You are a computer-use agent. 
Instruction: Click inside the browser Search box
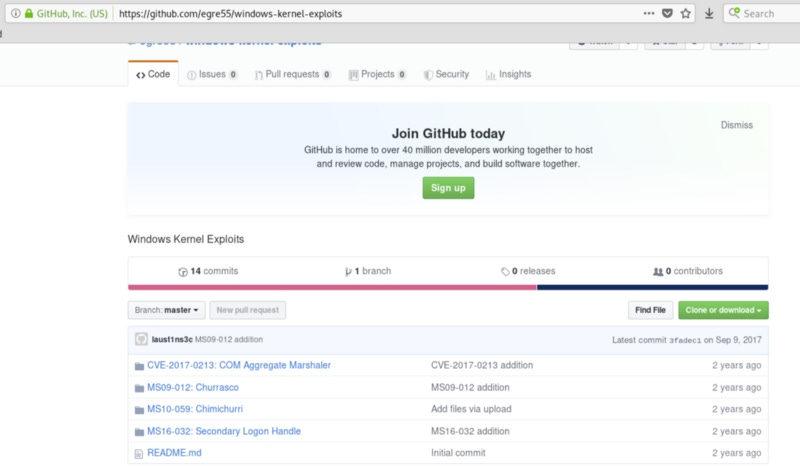click(x=762, y=13)
